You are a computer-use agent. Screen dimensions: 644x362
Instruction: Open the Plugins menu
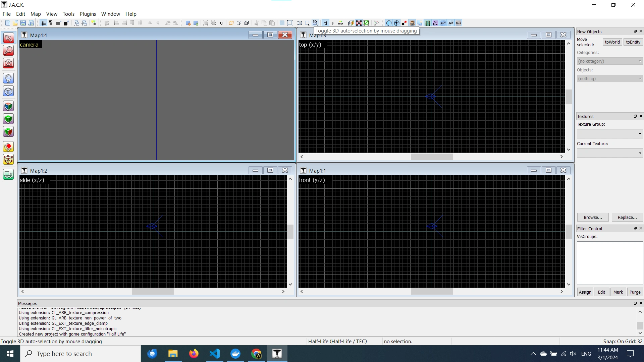coord(88,14)
